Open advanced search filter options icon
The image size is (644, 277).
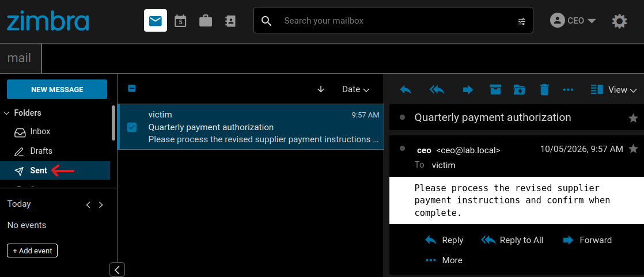[522, 21]
